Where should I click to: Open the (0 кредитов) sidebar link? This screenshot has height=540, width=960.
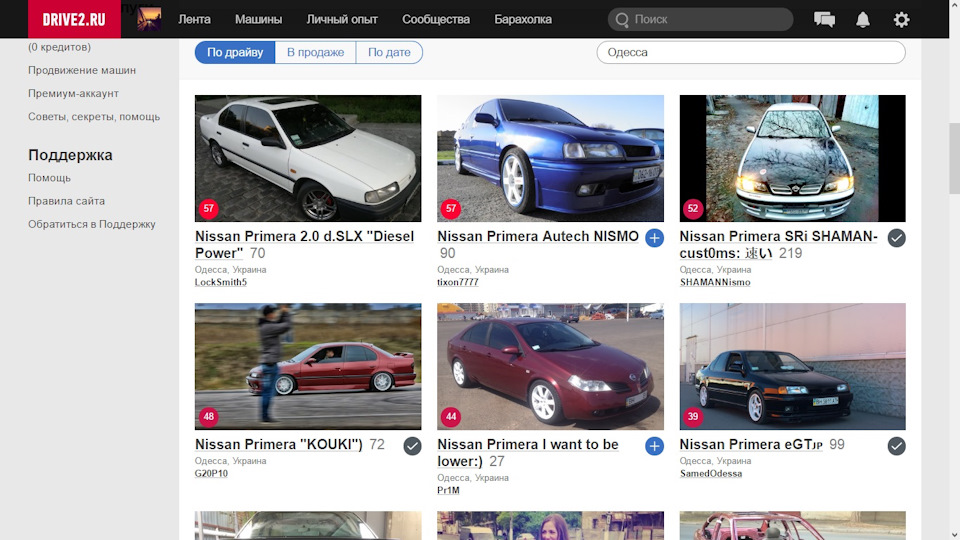(59, 47)
